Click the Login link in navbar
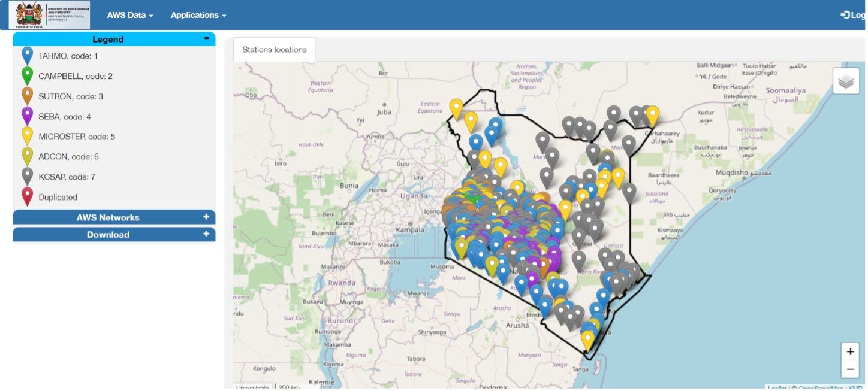 tap(854, 15)
